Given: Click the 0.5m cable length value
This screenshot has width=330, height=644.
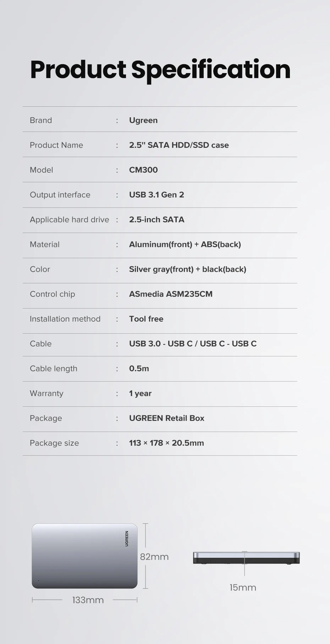Looking at the screenshot, I should (x=139, y=368).
